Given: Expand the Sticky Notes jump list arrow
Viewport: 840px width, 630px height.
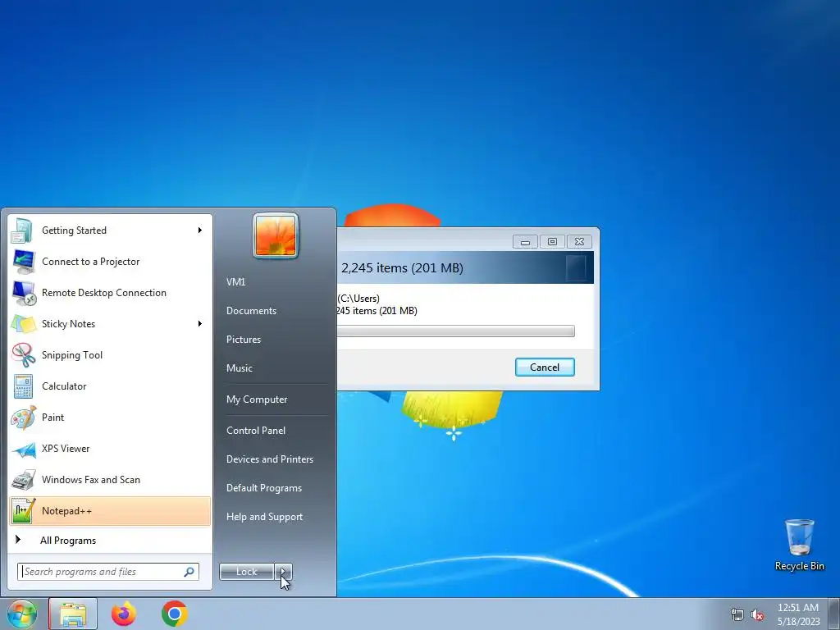Looking at the screenshot, I should coord(200,323).
